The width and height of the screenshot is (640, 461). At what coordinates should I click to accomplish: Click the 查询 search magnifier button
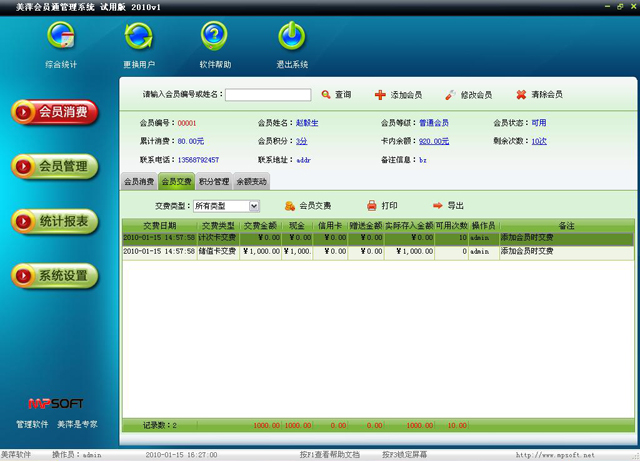pos(335,95)
